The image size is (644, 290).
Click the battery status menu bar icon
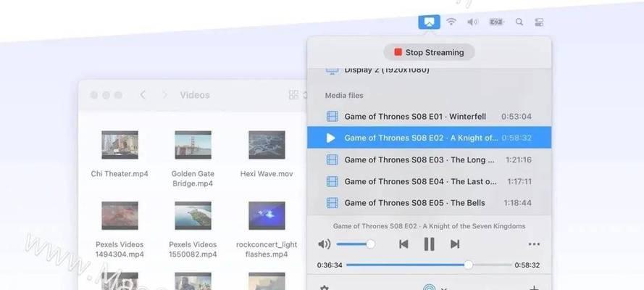click(496, 22)
